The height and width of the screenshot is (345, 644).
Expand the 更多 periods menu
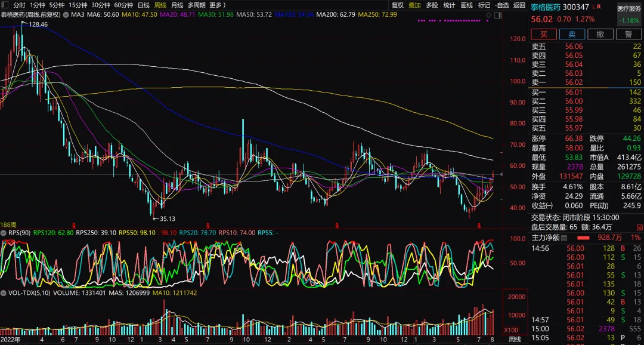point(217,5)
